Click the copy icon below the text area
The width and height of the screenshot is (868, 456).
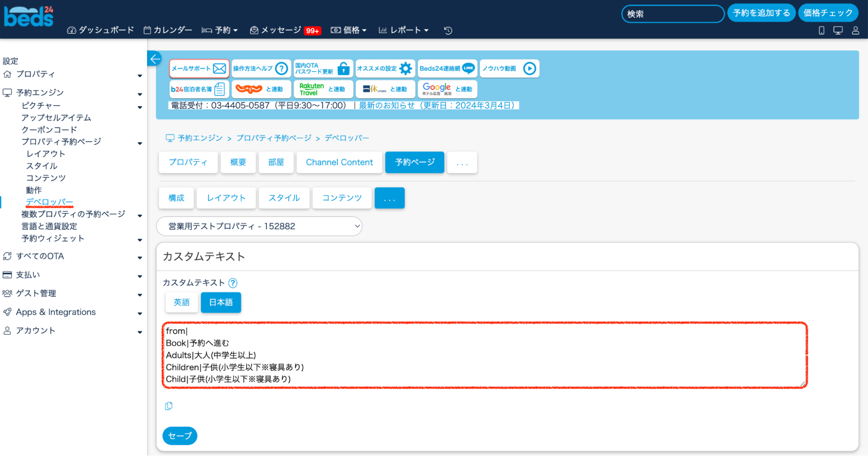[x=169, y=406]
